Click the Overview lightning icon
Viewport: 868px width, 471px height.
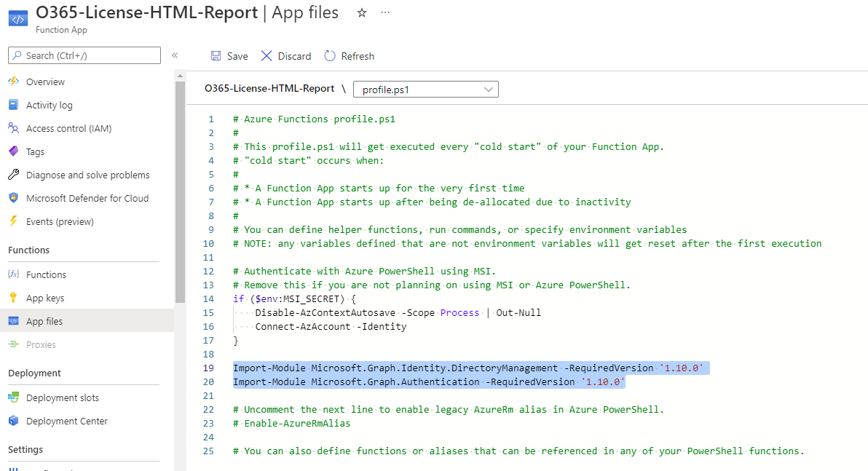(14, 82)
